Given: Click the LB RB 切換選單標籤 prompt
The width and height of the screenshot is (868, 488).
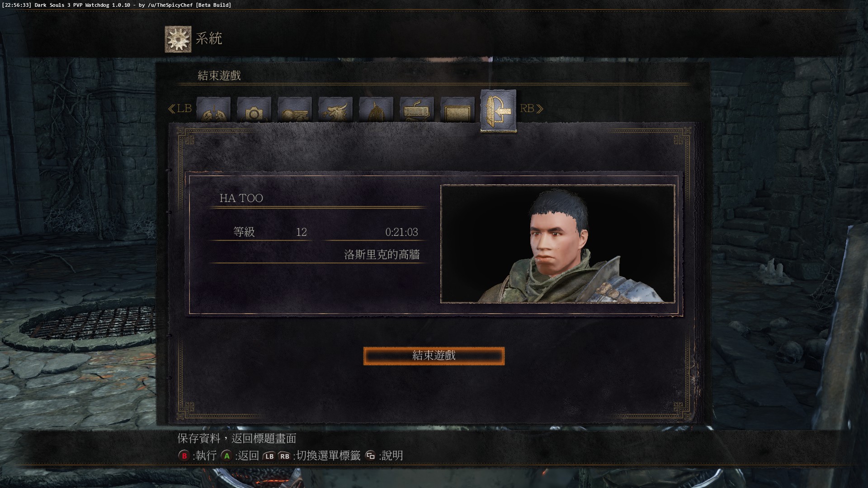Looking at the screenshot, I should (311, 455).
